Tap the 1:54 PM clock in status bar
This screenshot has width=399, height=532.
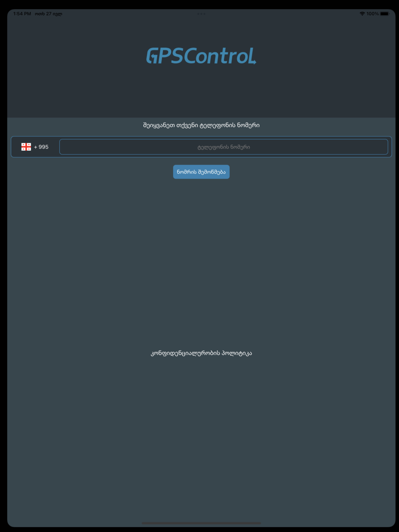click(x=22, y=14)
